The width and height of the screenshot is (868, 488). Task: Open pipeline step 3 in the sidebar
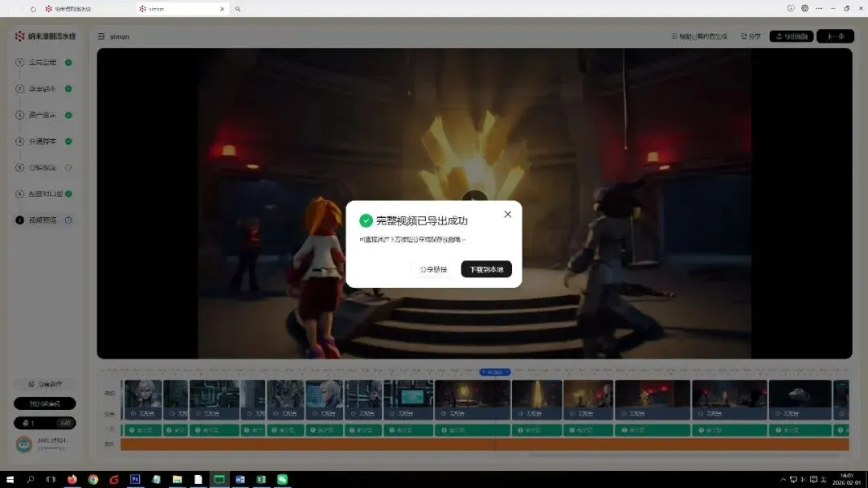pyautogui.click(x=43, y=115)
